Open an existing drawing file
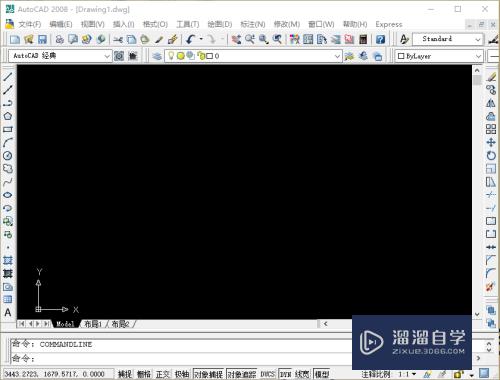 (29, 39)
